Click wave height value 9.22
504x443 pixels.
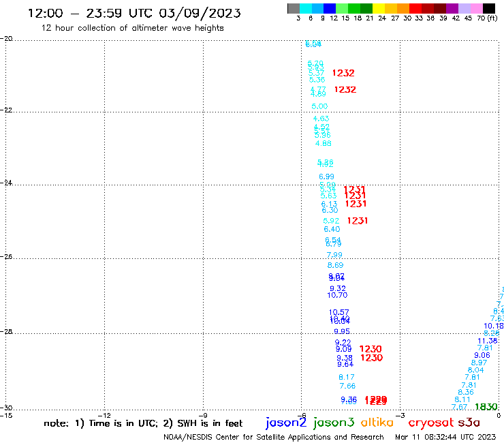(343, 343)
